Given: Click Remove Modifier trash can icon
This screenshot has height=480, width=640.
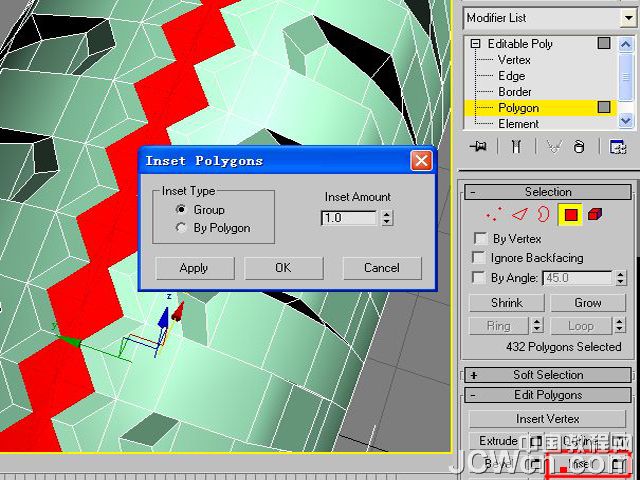Looking at the screenshot, I should (x=579, y=147).
